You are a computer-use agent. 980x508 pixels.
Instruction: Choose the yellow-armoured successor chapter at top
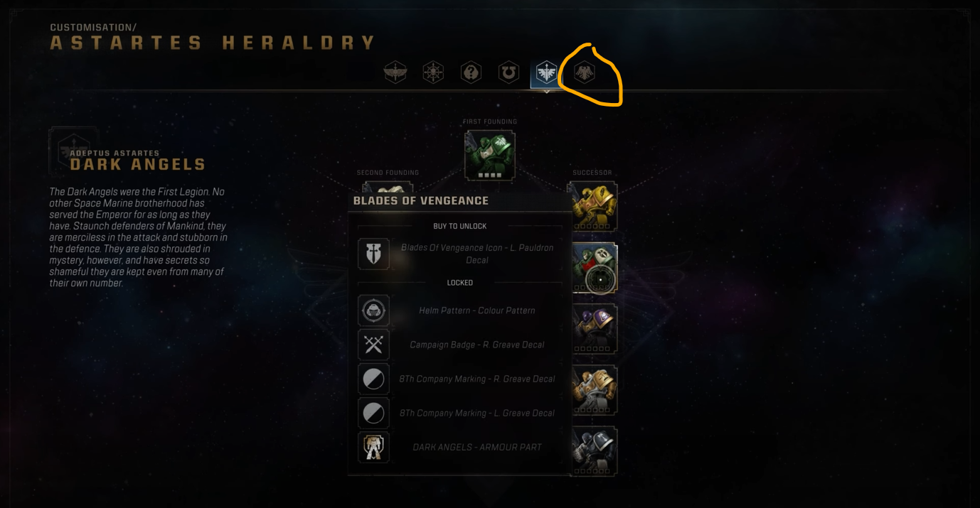point(593,206)
